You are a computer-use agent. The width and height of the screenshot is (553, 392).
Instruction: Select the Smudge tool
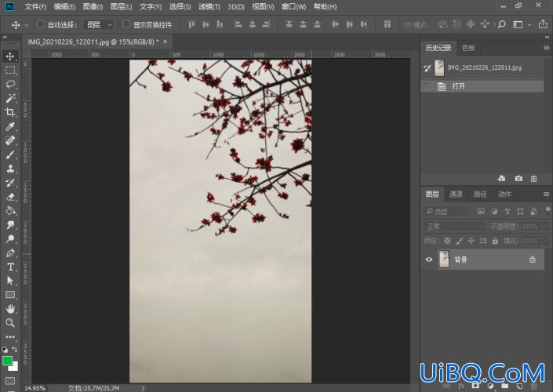10,224
